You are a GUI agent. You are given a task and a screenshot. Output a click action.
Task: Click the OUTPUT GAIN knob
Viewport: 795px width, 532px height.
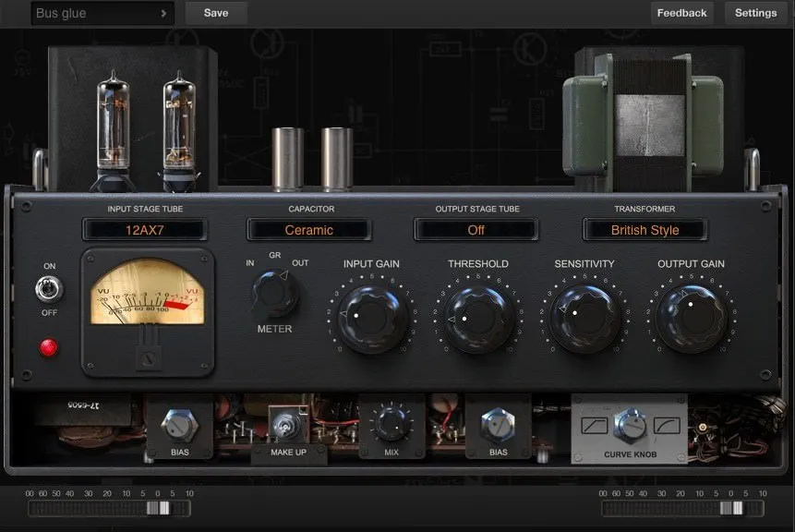(x=691, y=319)
